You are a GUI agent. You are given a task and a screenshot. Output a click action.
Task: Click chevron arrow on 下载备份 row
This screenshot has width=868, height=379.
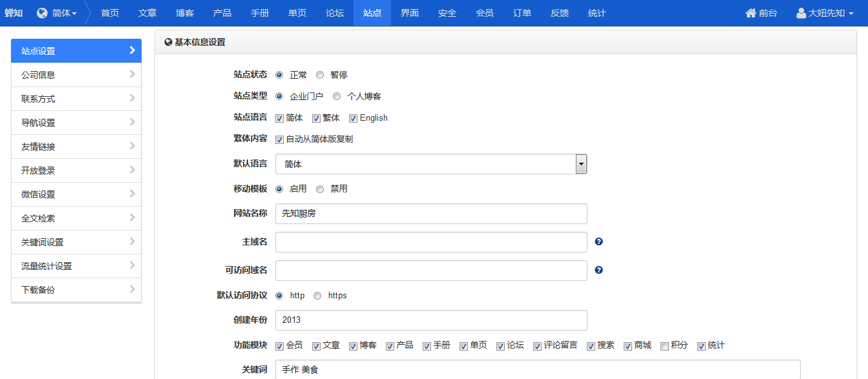(x=132, y=289)
